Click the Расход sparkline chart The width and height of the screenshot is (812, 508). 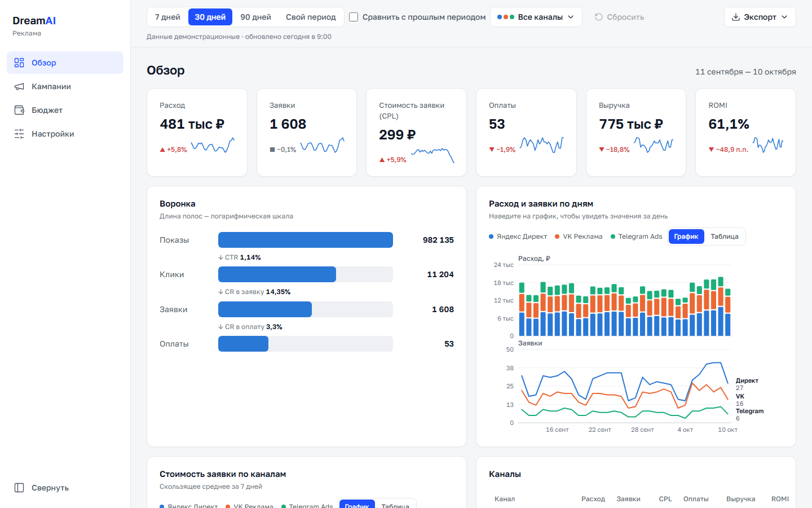(x=213, y=146)
